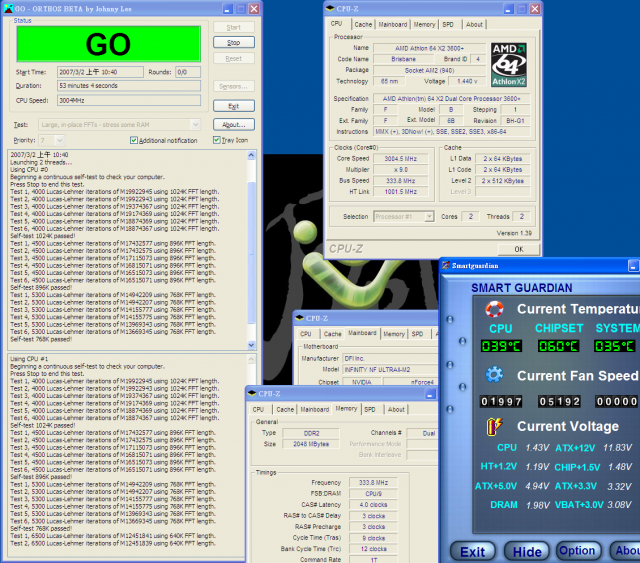Click the Bus Speed value 333.8 MHz
640x563 pixels.
[x=401, y=180]
